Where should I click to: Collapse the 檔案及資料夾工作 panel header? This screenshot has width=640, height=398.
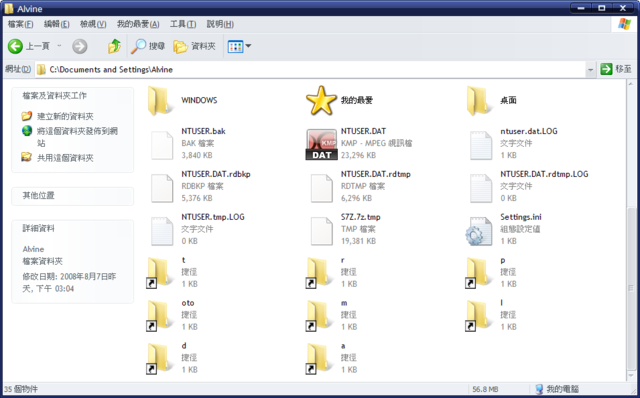73,96
